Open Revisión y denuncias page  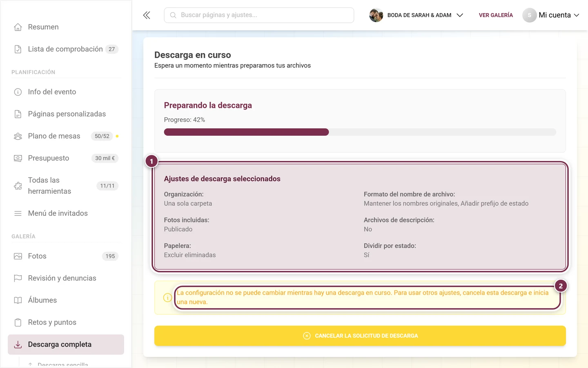click(66, 278)
